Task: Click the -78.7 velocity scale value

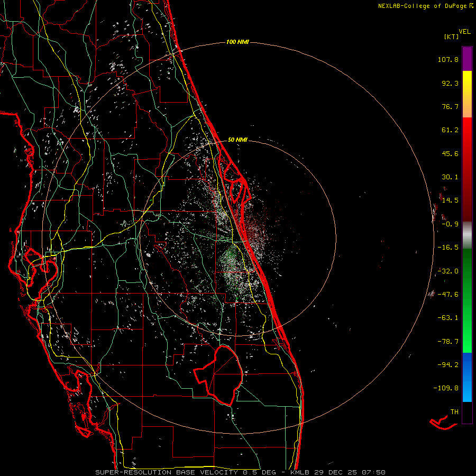Action: coord(448,342)
